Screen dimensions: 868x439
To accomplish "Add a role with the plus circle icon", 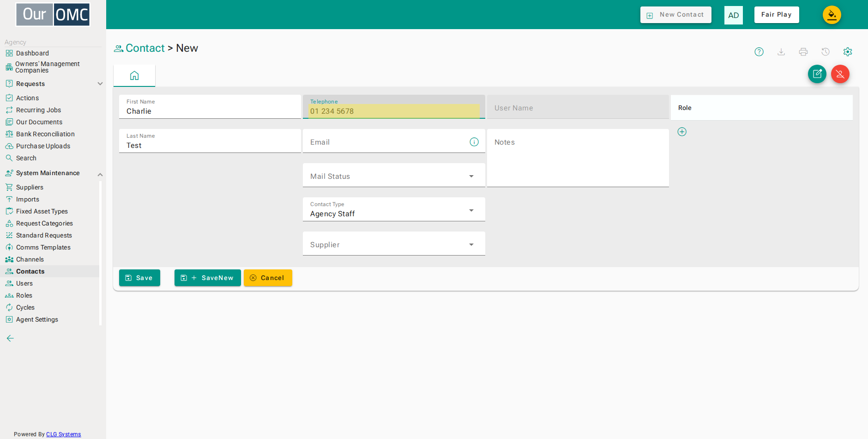I will (682, 132).
